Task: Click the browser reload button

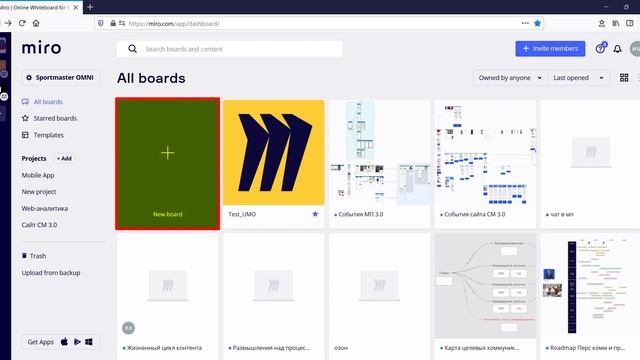Action: point(22,23)
